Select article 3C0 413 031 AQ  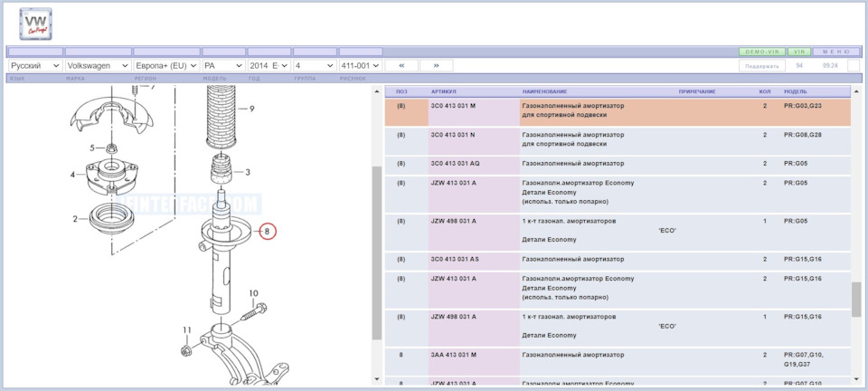pyautogui.click(x=455, y=164)
